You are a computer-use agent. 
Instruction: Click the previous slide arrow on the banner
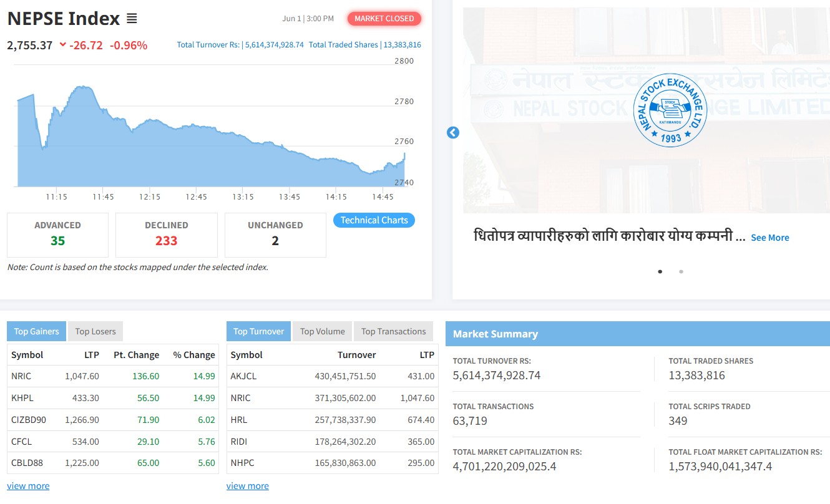pyautogui.click(x=453, y=133)
